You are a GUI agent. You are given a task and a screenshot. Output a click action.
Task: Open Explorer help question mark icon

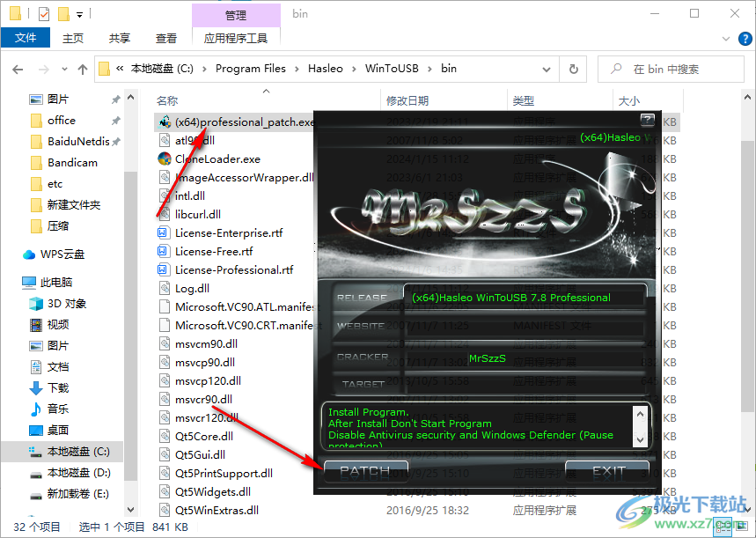click(x=745, y=39)
